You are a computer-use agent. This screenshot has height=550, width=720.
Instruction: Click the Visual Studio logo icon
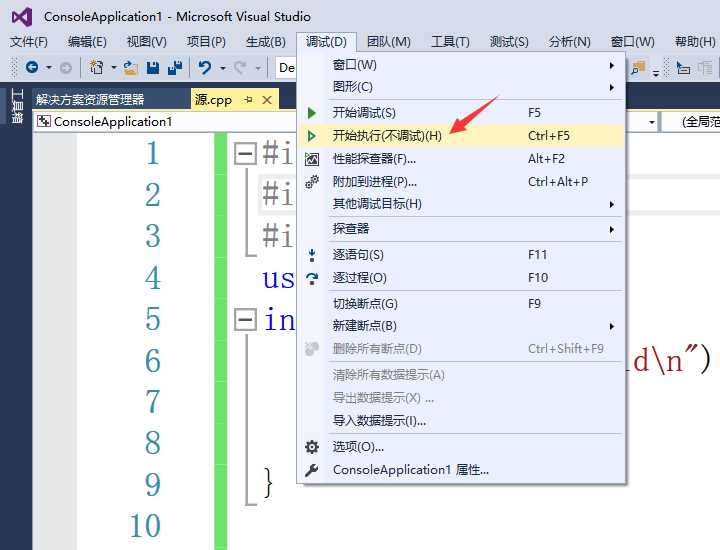[22, 17]
